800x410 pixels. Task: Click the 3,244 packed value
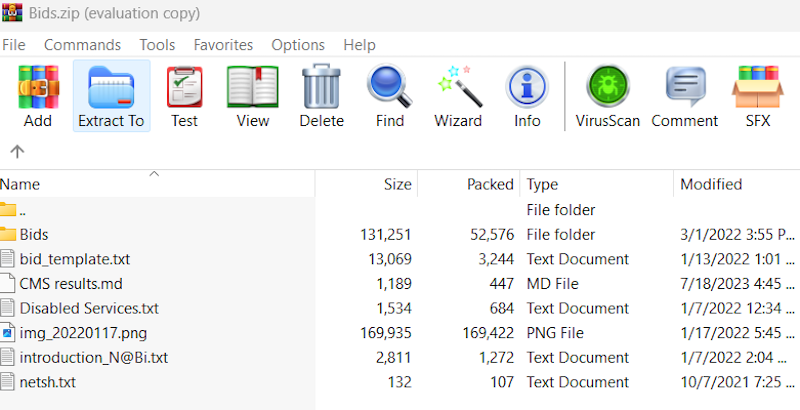pyautogui.click(x=496, y=259)
